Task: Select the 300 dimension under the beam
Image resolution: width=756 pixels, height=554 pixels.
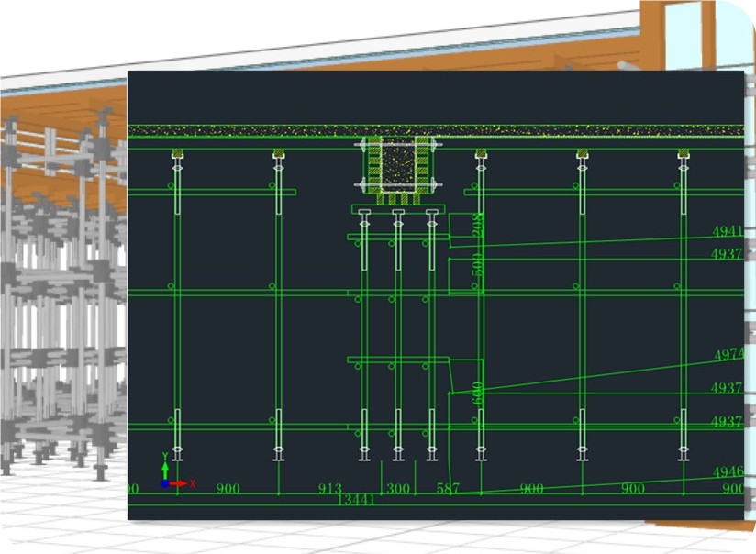Action: click(x=398, y=489)
